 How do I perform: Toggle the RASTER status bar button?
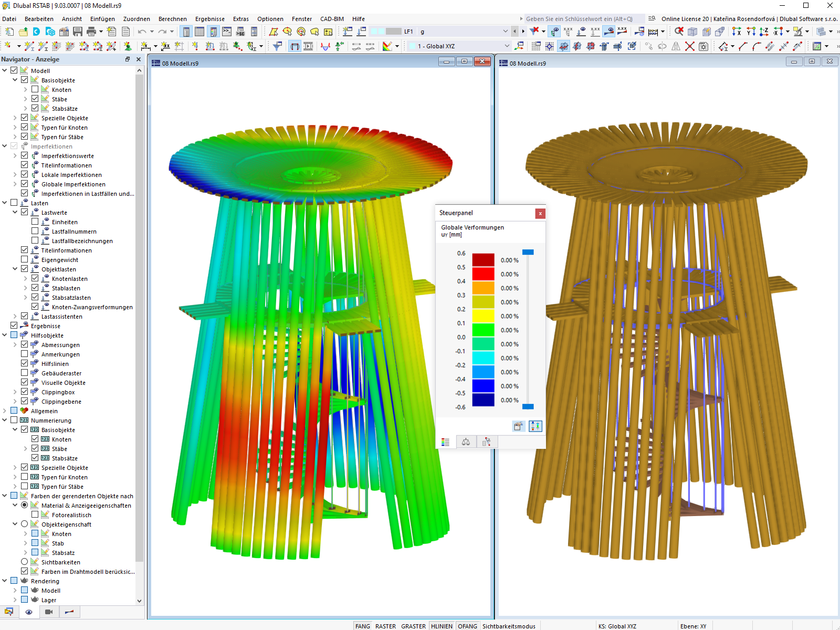(386, 626)
